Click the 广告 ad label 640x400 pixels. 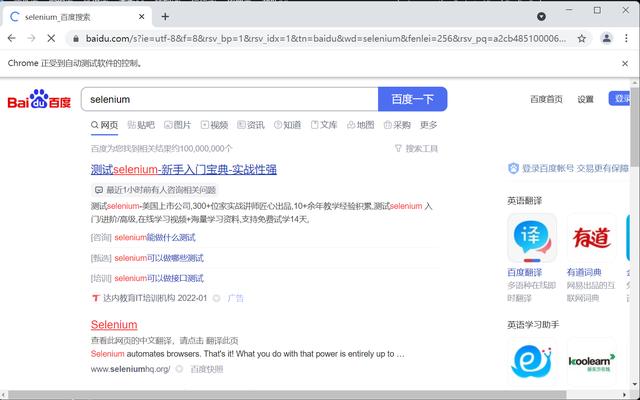pyautogui.click(x=236, y=298)
